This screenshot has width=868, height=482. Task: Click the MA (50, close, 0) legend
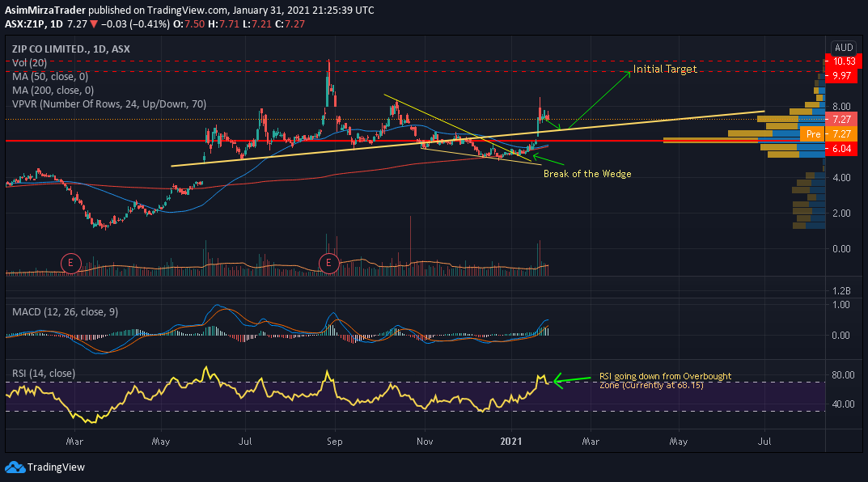(50, 76)
